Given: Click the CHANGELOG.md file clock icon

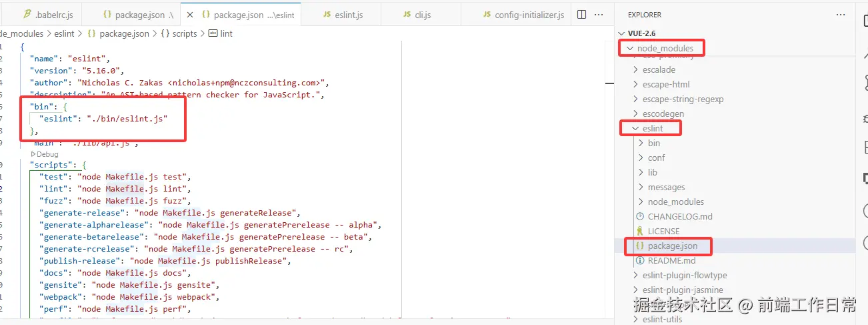Looking at the screenshot, I should [641, 216].
